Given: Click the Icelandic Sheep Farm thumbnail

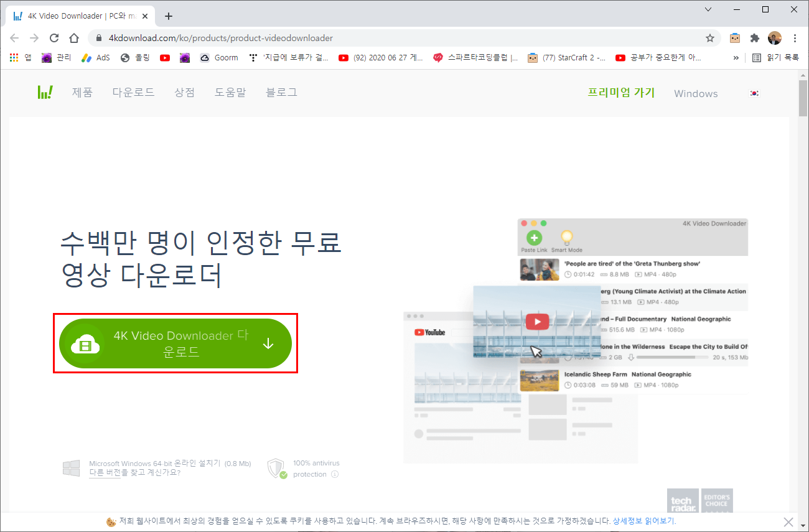Looking at the screenshot, I should coord(540,380).
